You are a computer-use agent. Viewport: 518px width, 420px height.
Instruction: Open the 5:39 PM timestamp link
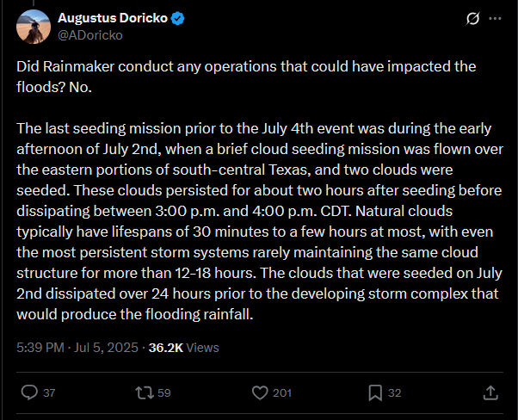(40, 348)
